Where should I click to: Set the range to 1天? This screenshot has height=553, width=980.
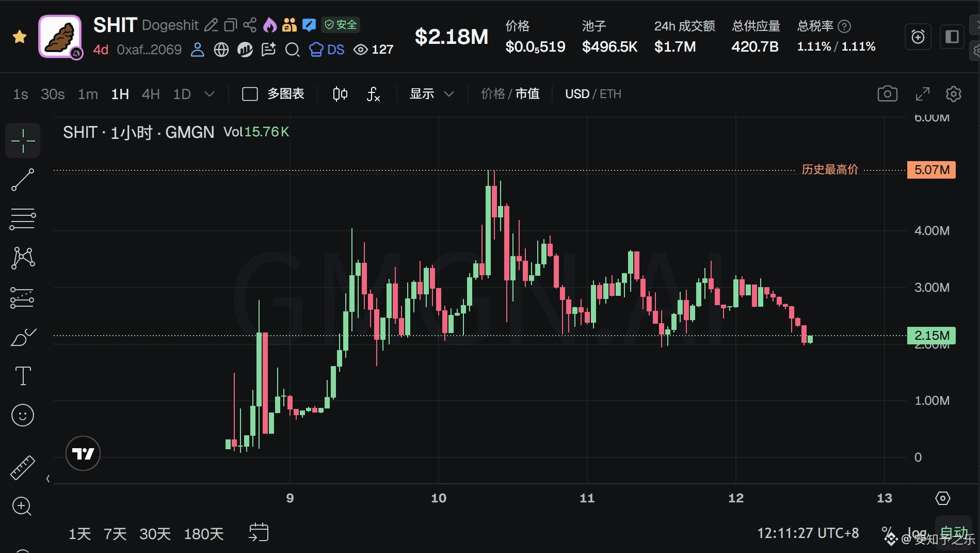click(80, 533)
